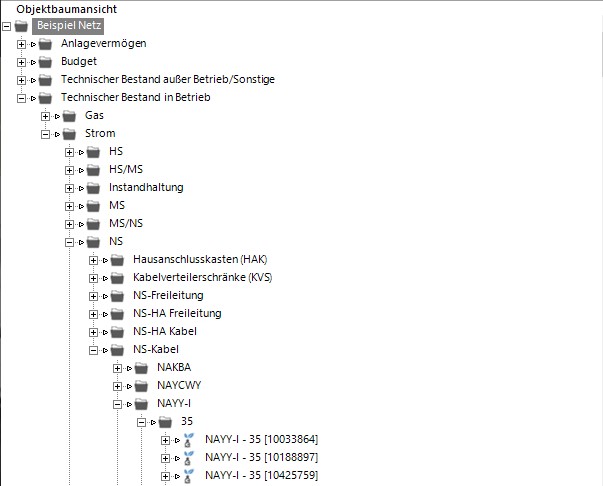Viewport: 603px width, 486px height.
Task: Click the folder icon next to Gas
Action: pyautogui.click(x=69, y=116)
